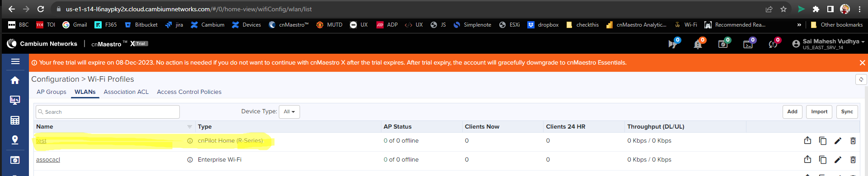Sort by the Throughput (DL/UL) column header
The image size is (868, 176).
(656, 127)
